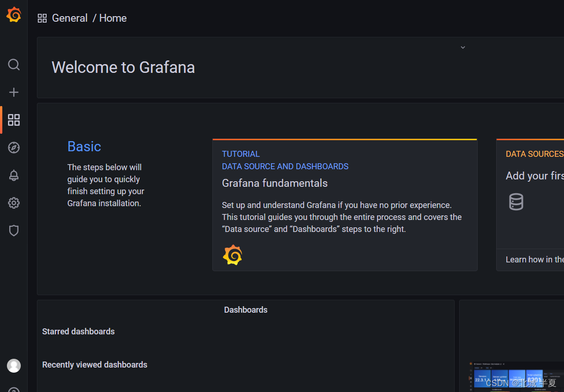Open the Alerting bell icon
Viewport: 564px width, 392px height.
point(14,175)
